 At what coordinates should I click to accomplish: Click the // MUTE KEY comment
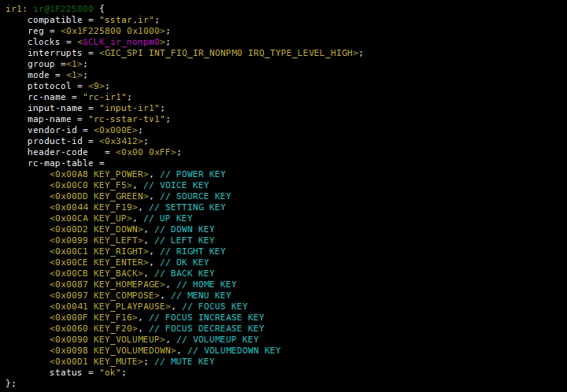(184, 361)
